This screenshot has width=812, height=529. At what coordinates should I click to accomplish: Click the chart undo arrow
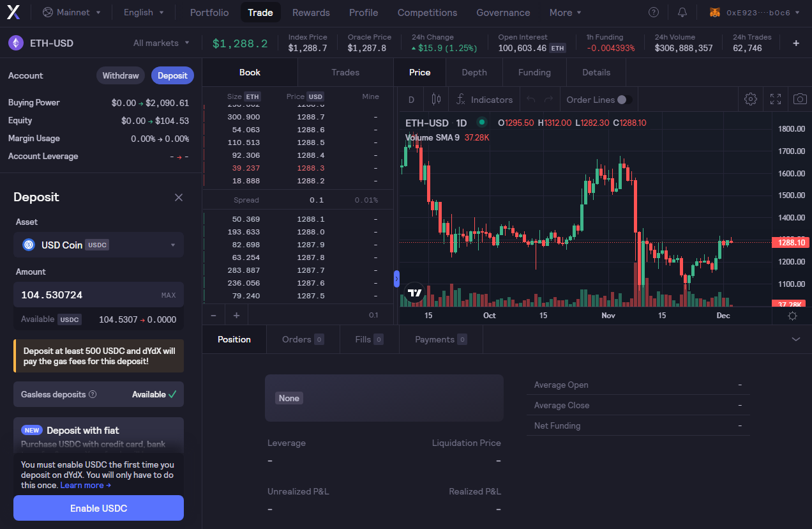click(530, 100)
